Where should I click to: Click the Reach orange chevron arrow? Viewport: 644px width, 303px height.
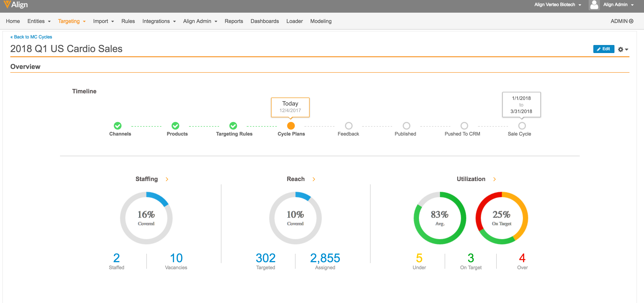314,179
